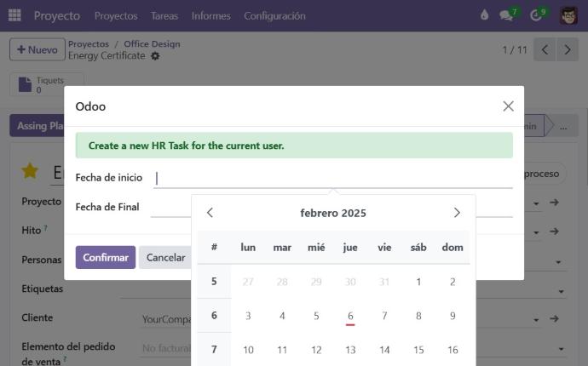Open the user avatar menu
Screen dimensions: 588x366
(568, 15)
